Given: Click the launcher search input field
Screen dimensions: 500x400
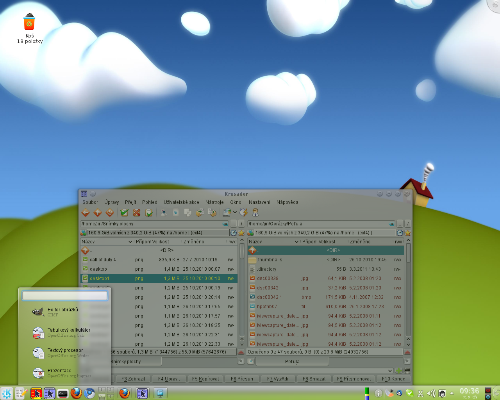Looking at the screenshot, I should (x=65, y=296).
